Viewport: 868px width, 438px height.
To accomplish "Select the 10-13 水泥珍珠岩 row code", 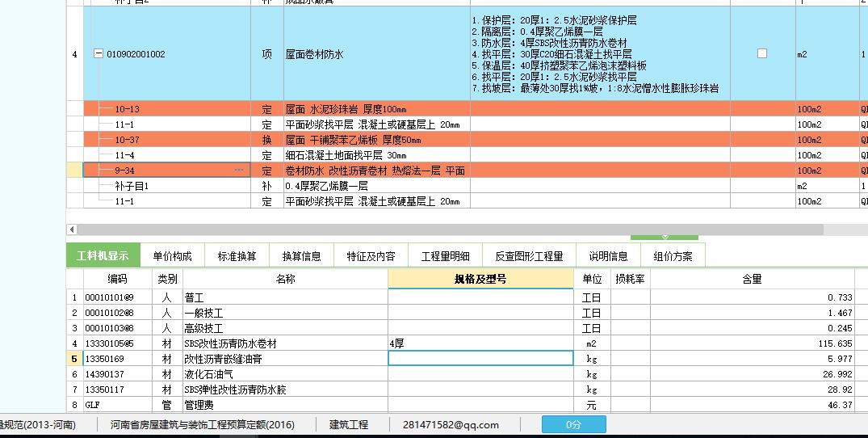I will pos(127,109).
